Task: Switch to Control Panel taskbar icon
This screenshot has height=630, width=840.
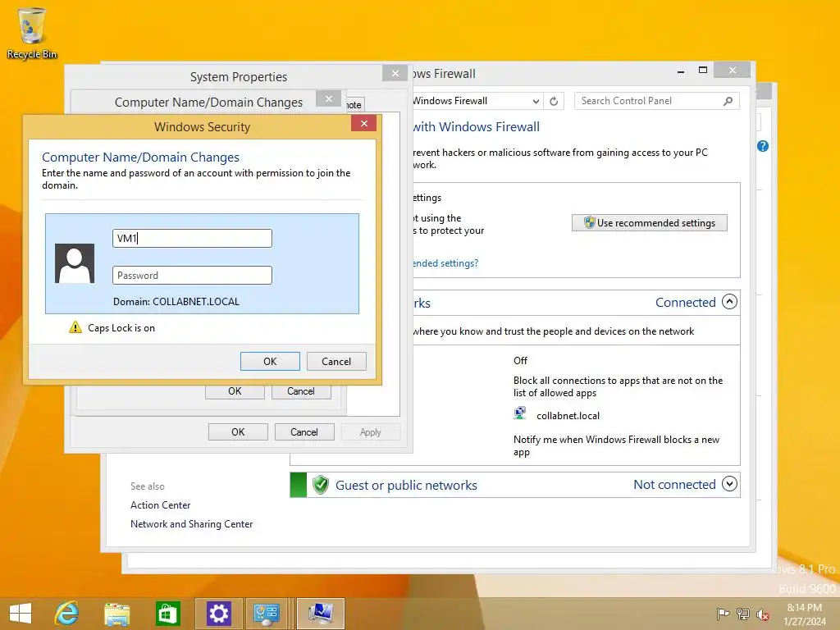Action: 267,614
